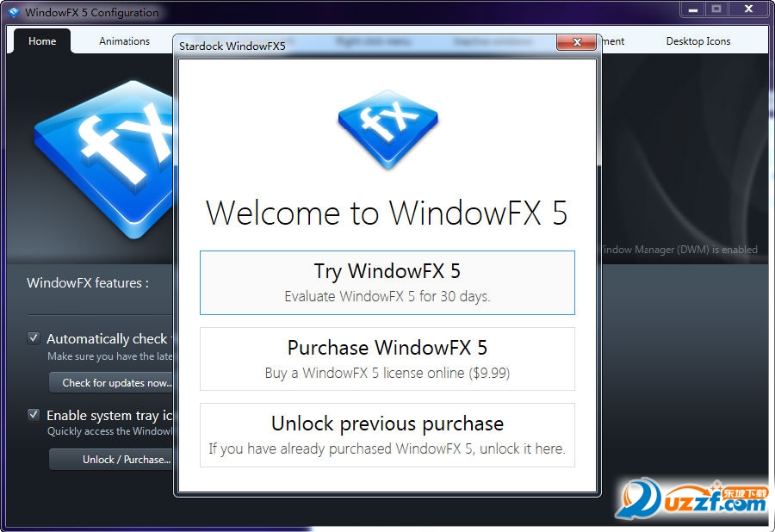The height and width of the screenshot is (532, 775).
Task: Click partially hidden tab ending in 'ment'
Action: pos(613,41)
